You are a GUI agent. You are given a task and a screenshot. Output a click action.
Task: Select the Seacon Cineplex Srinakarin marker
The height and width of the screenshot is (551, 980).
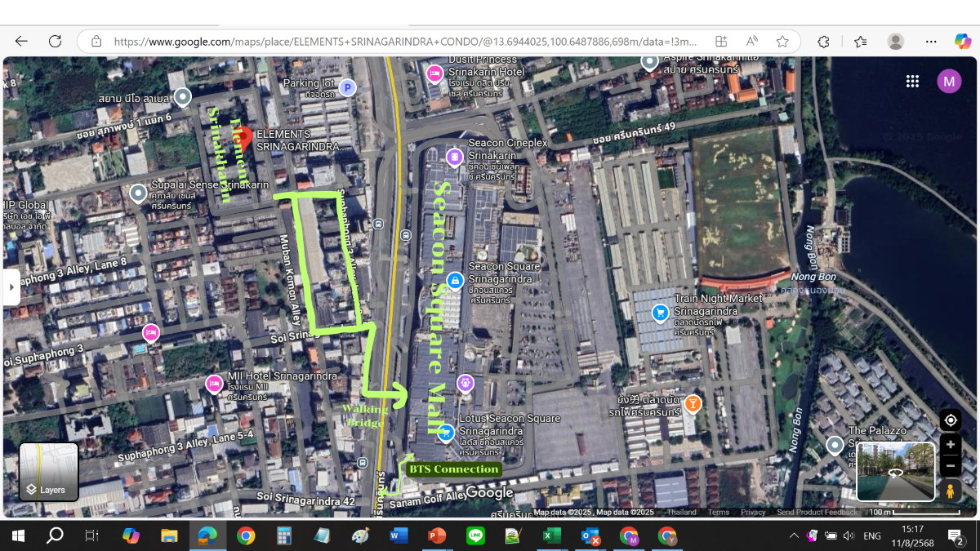pos(455,157)
